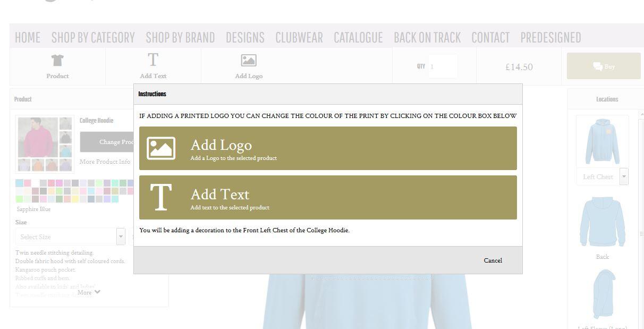Open the More Product Info link
644x329 pixels.
(x=105, y=162)
